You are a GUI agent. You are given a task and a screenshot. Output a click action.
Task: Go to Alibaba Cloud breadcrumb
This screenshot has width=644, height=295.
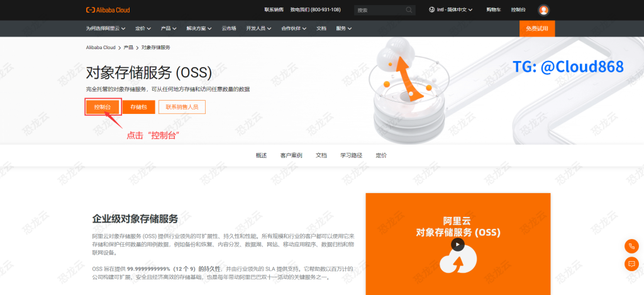(x=101, y=48)
